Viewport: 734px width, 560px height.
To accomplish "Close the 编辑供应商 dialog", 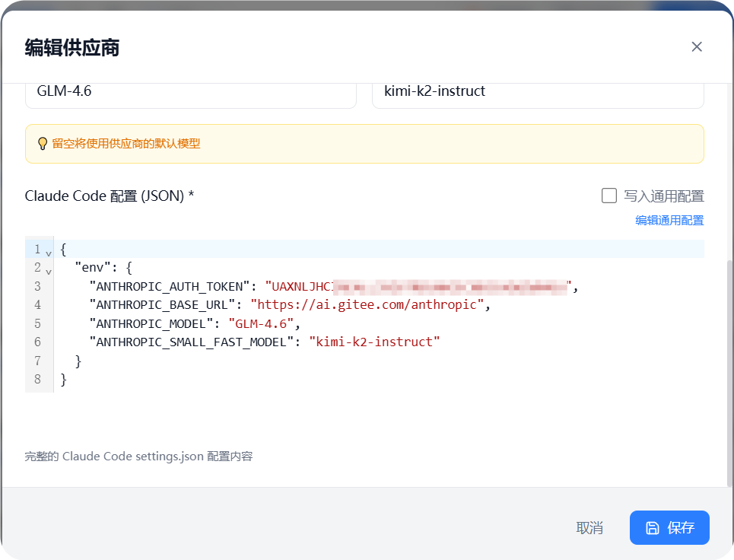I will click(697, 47).
